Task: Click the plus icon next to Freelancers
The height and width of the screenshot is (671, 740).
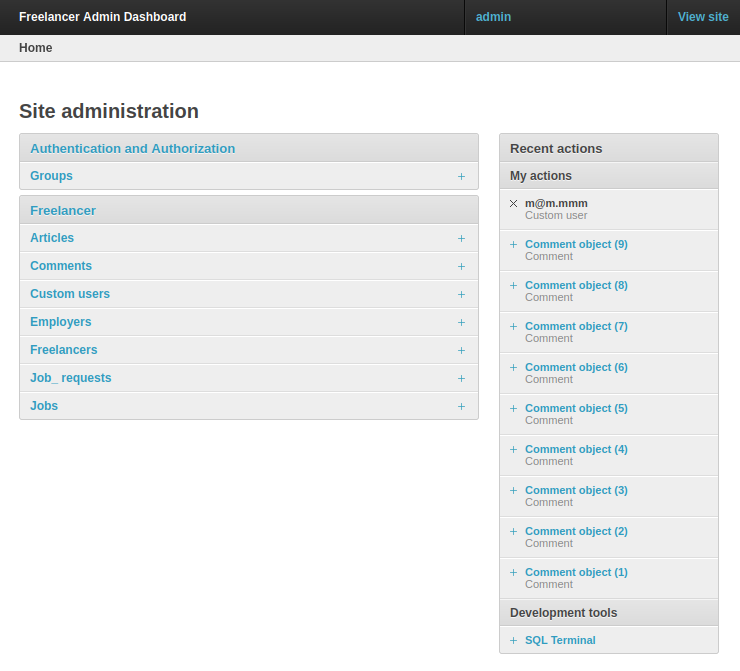Action: point(461,350)
